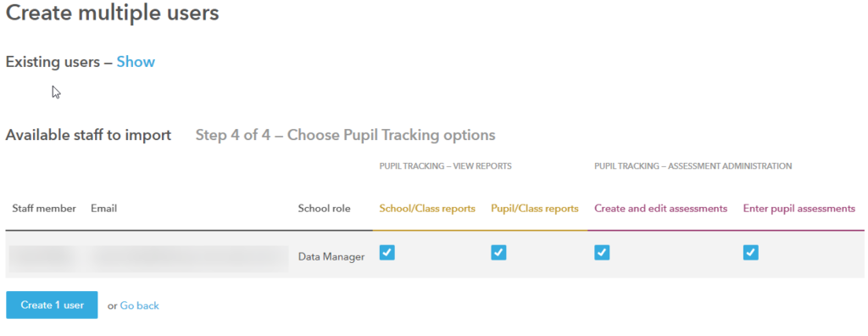
Task: Select the Data Manager role cell
Action: (331, 257)
